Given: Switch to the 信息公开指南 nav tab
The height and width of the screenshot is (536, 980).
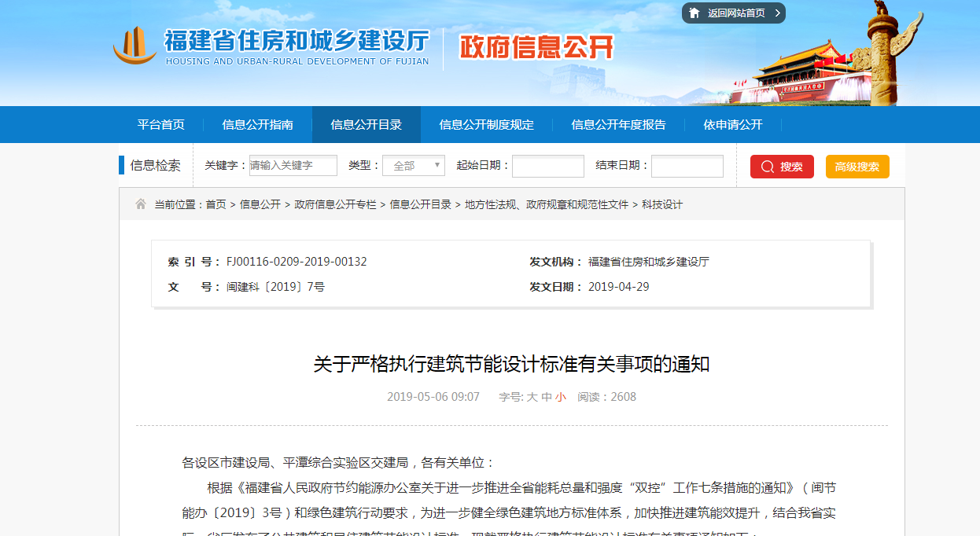Looking at the screenshot, I should pos(257,125).
